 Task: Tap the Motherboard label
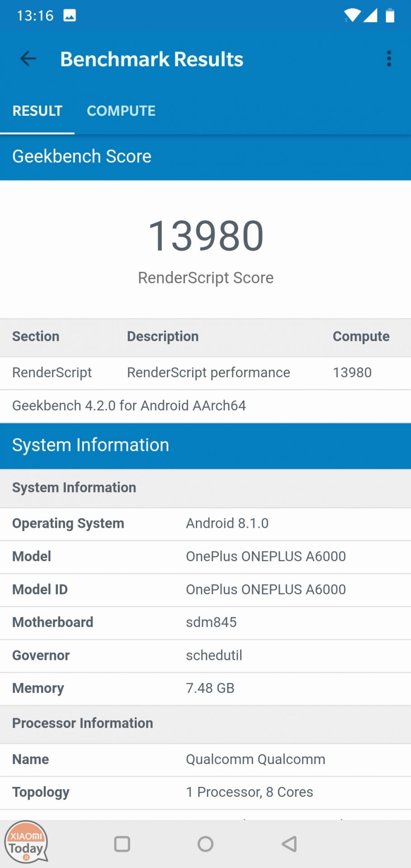pyautogui.click(x=53, y=622)
